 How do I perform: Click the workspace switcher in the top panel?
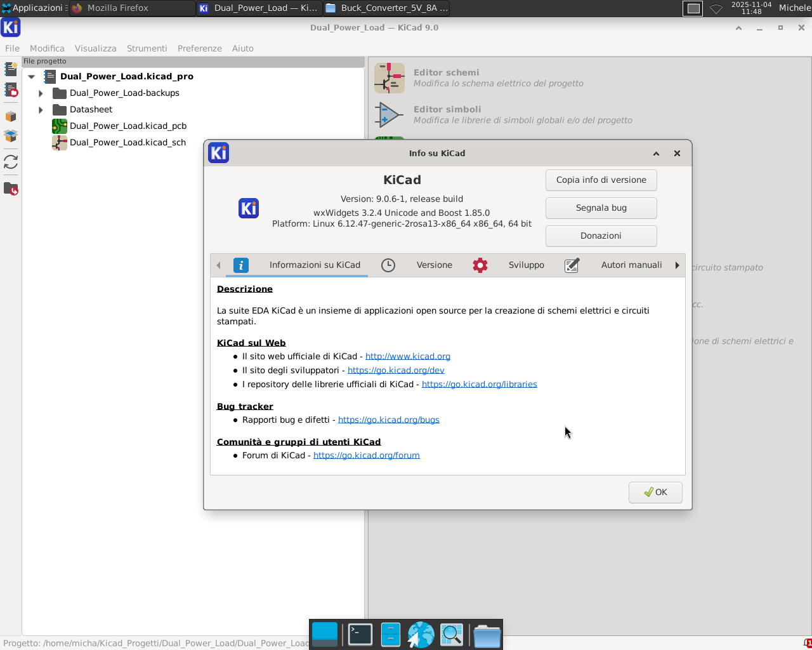tap(693, 8)
